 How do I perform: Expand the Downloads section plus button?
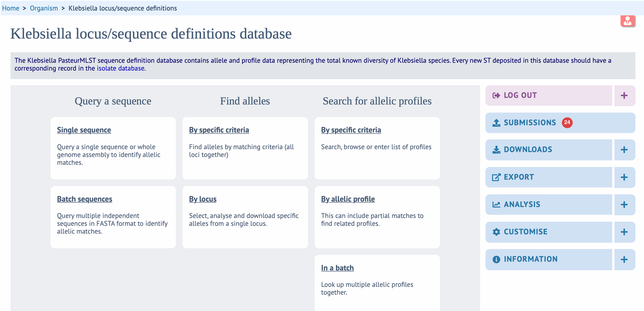point(624,150)
